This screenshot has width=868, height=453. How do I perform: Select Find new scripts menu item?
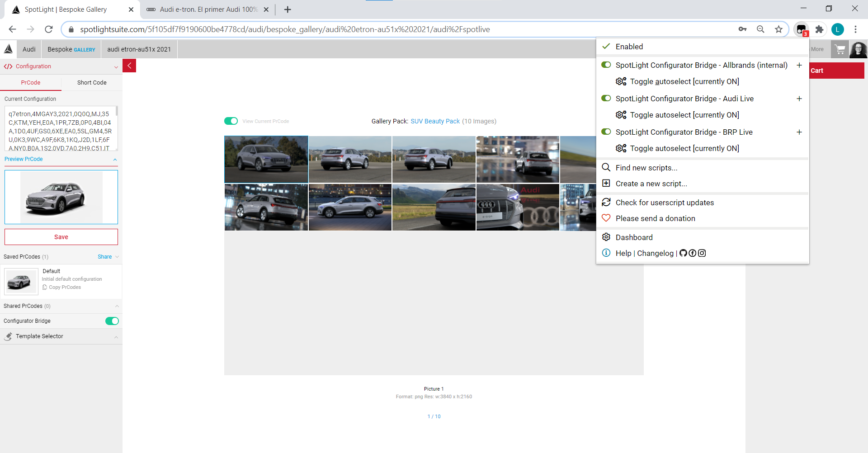pos(703,168)
